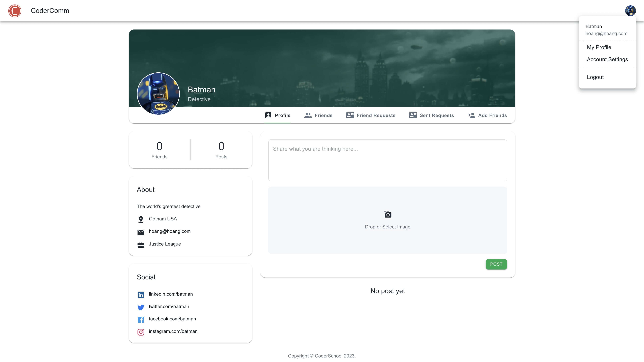Click the Twitter bird icon

tap(141, 307)
